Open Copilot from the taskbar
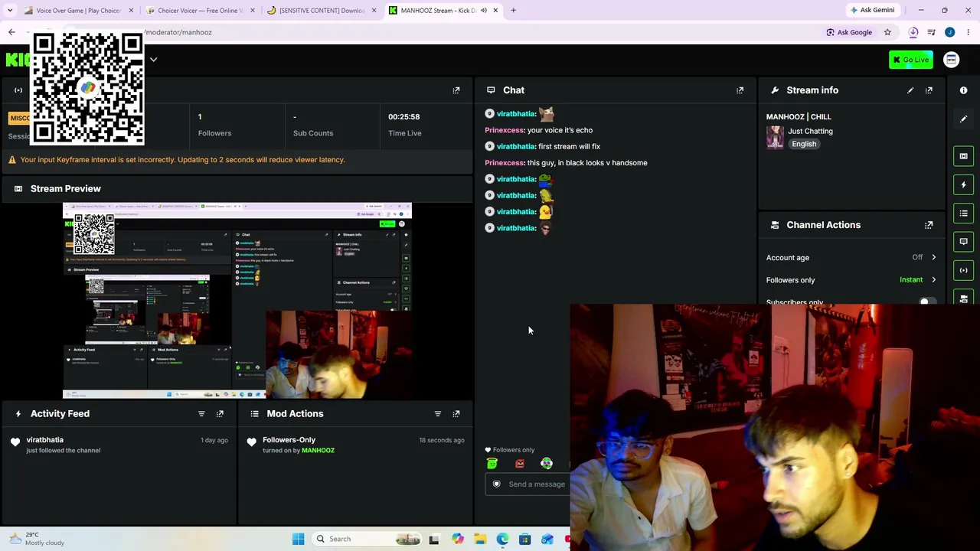 458,539
